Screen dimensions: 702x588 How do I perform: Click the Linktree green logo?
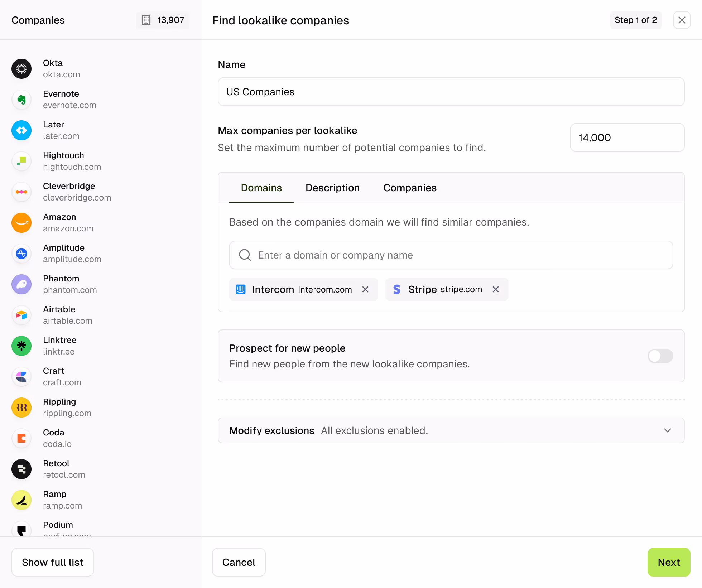tap(21, 346)
